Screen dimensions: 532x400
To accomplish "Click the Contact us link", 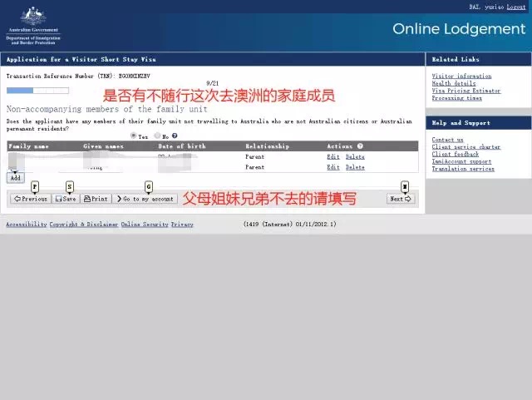I will (x=447, y=140).
